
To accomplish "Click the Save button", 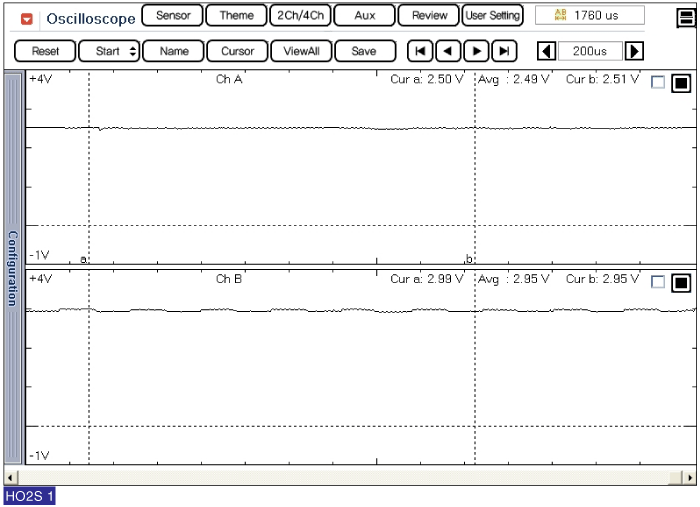I will tap(364, 51).
